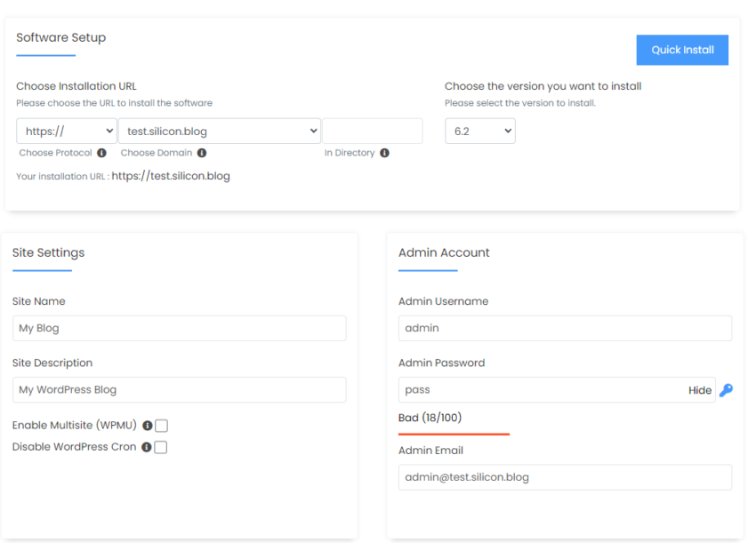Click the Bad (18/100) password strength text

(430, 417)
